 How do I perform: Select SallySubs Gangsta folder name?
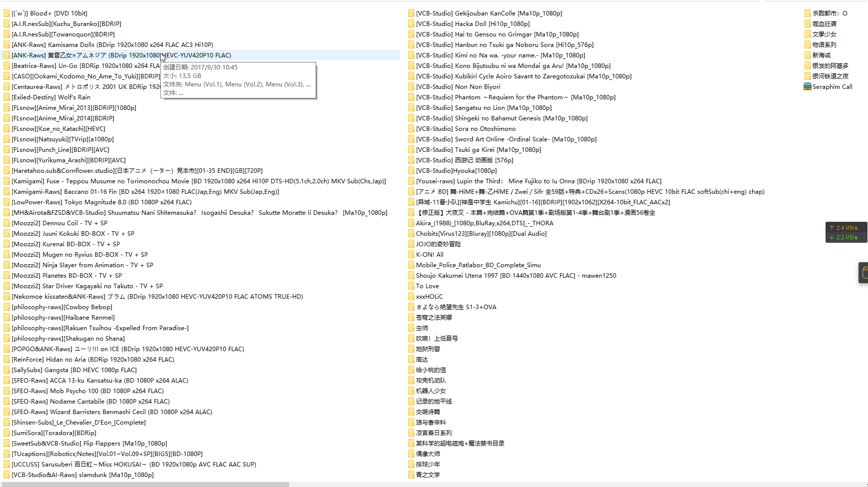[74, 370]
